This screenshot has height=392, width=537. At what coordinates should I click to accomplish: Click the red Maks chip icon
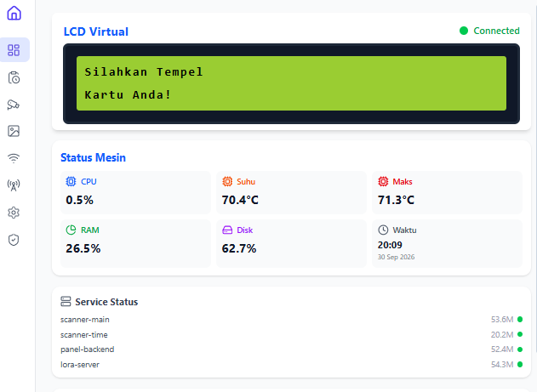point(383,181)
